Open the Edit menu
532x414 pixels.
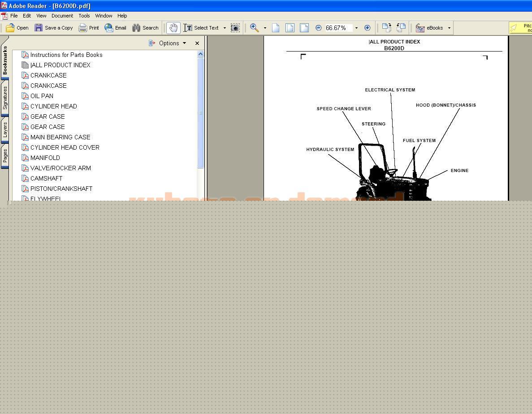(27, 16)
